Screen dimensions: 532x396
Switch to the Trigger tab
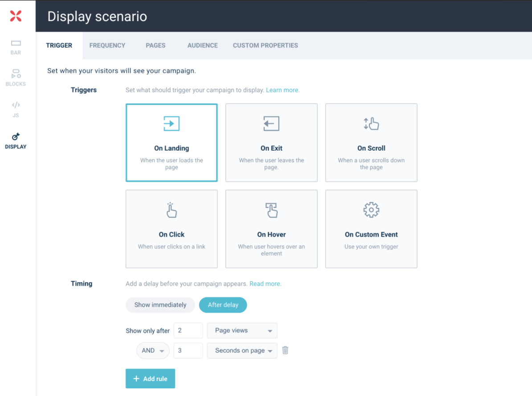click(x=59, y=45)
